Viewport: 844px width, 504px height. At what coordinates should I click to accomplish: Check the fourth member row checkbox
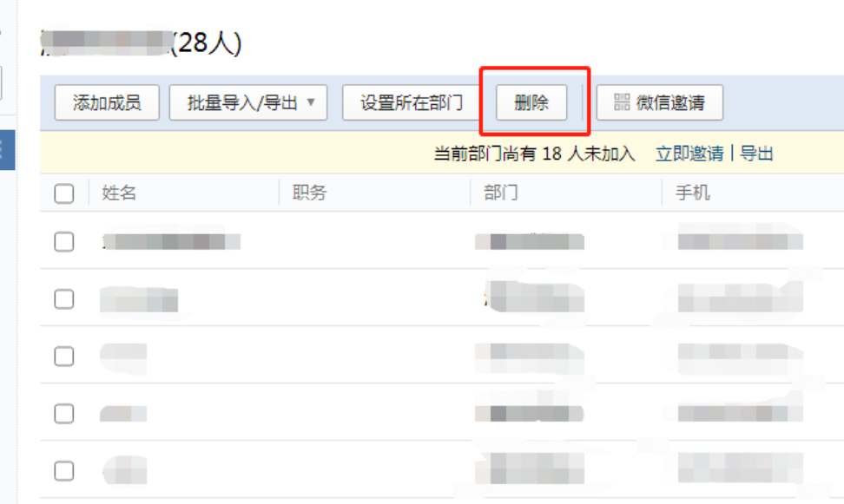[64, 414]
